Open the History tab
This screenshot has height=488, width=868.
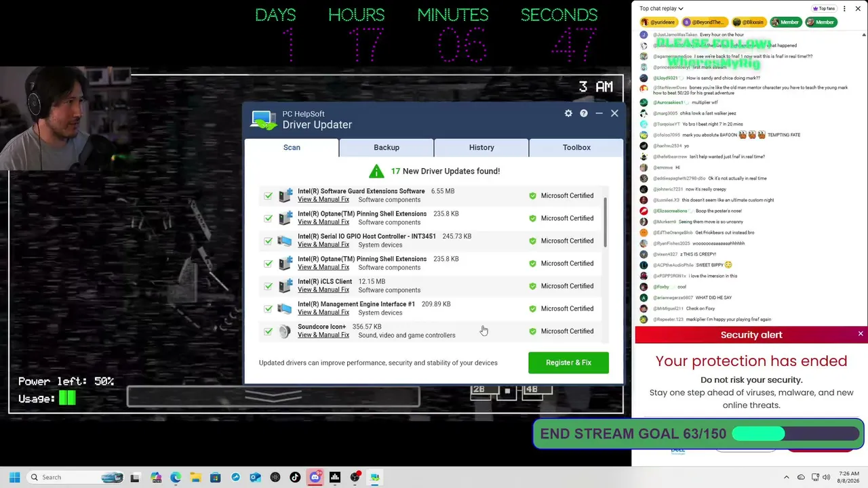[x=481, y=147]
